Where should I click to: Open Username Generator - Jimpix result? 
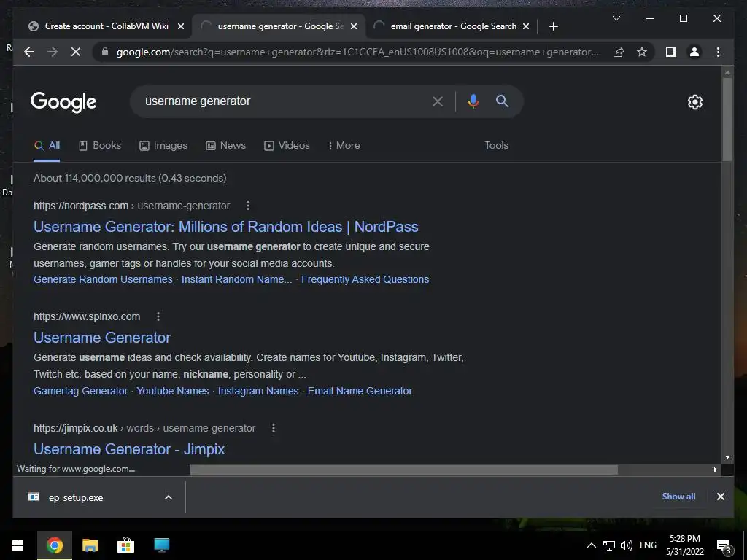click(x=129, y=449)
